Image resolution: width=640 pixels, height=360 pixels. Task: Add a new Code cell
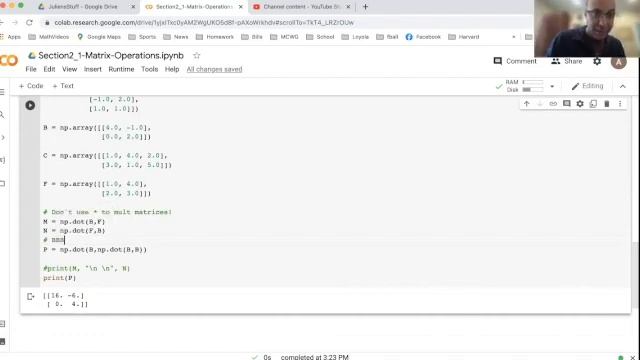31,86
